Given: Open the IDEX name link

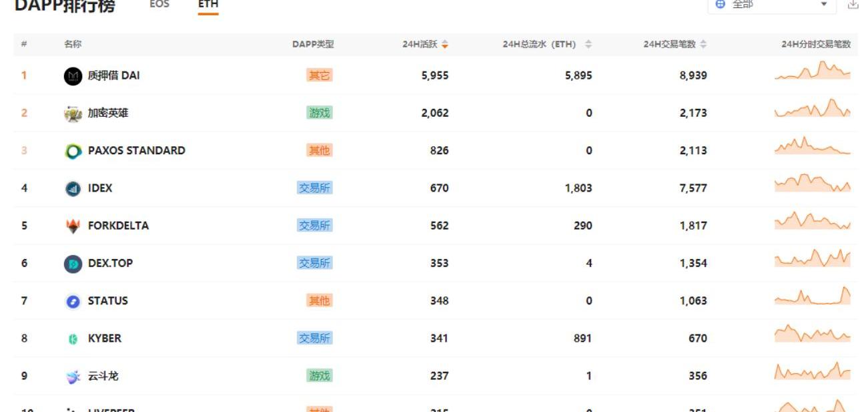Looking at the screenshot, I should [x=100, y=188].
